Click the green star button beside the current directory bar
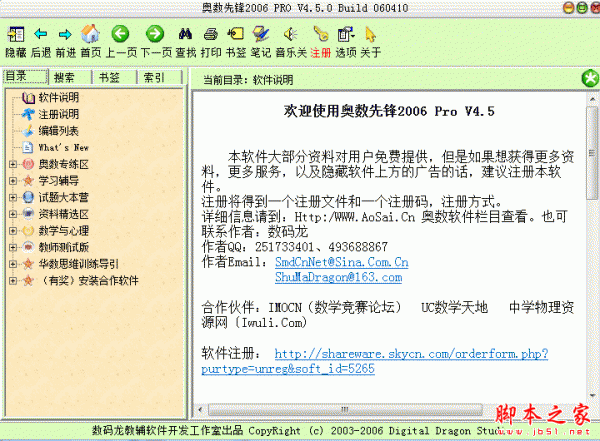The height and width of the screenshot is (441, 600). click(590, 78)
